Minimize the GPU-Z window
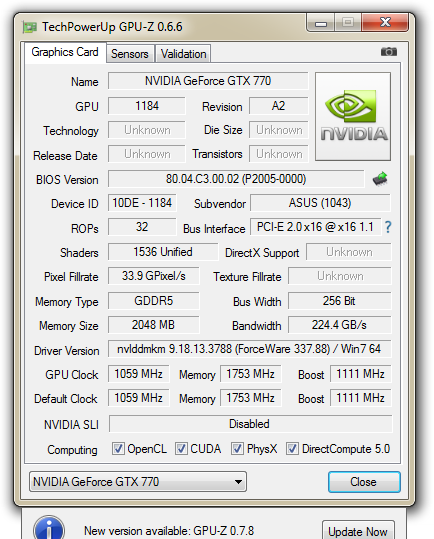434x539 pixels. point(321,23)
